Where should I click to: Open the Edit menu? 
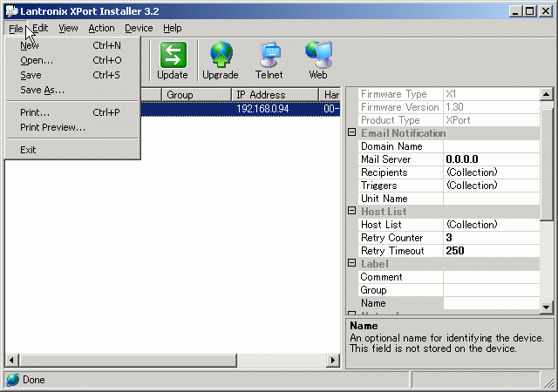click(40, 28)
